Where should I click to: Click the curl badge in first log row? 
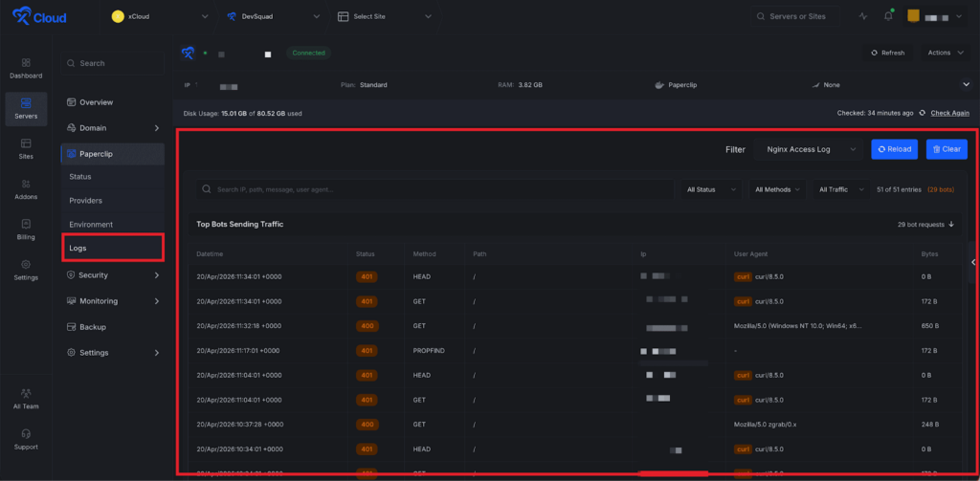(743, 276)
